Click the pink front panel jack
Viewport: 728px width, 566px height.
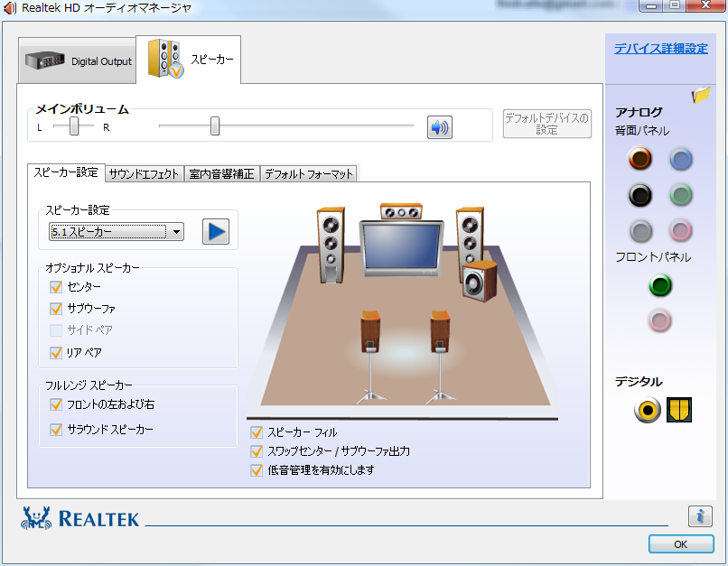pyautogui.click(x=659, y=320)
